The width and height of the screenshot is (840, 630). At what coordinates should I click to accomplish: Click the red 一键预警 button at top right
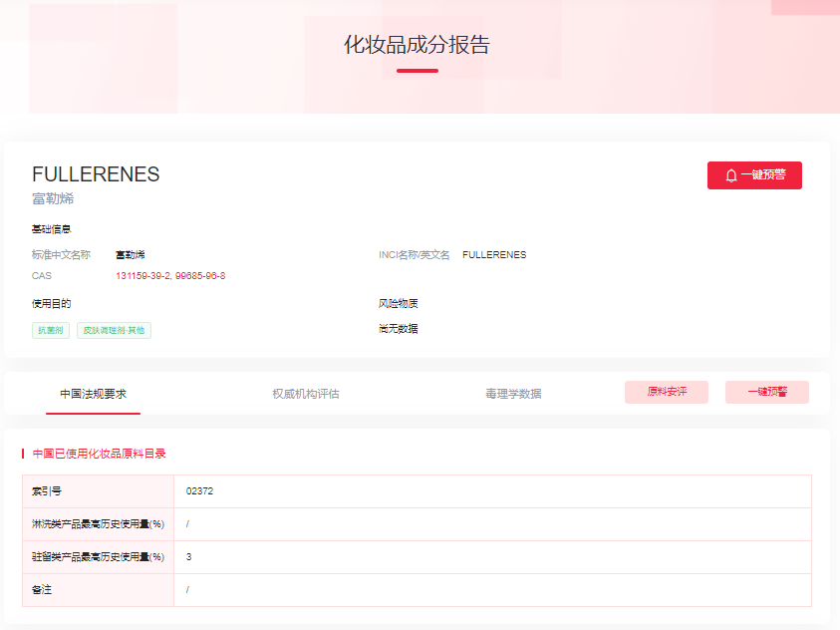pos(754,174)
